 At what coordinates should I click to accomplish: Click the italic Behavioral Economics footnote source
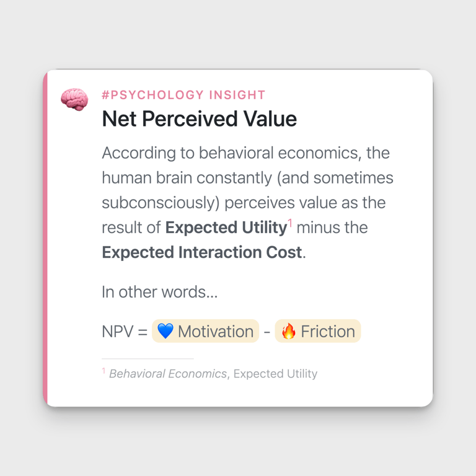168,374
